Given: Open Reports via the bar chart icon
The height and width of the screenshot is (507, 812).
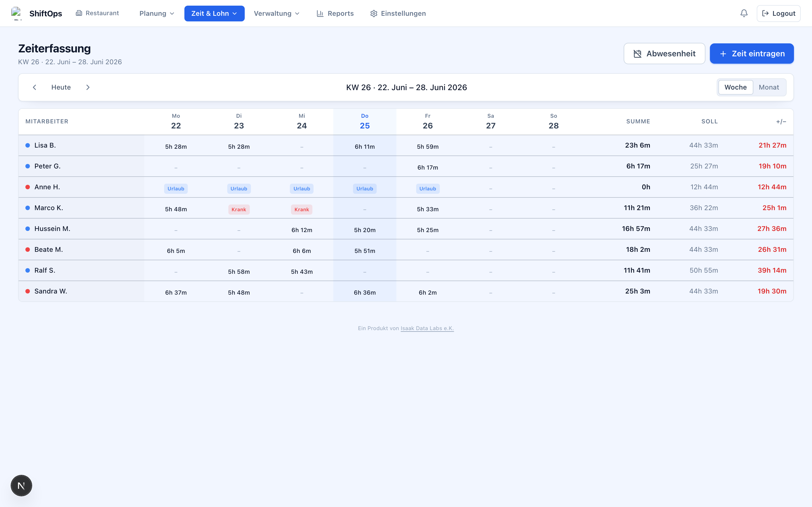Looking at the screenshot, I should (320, 14).
